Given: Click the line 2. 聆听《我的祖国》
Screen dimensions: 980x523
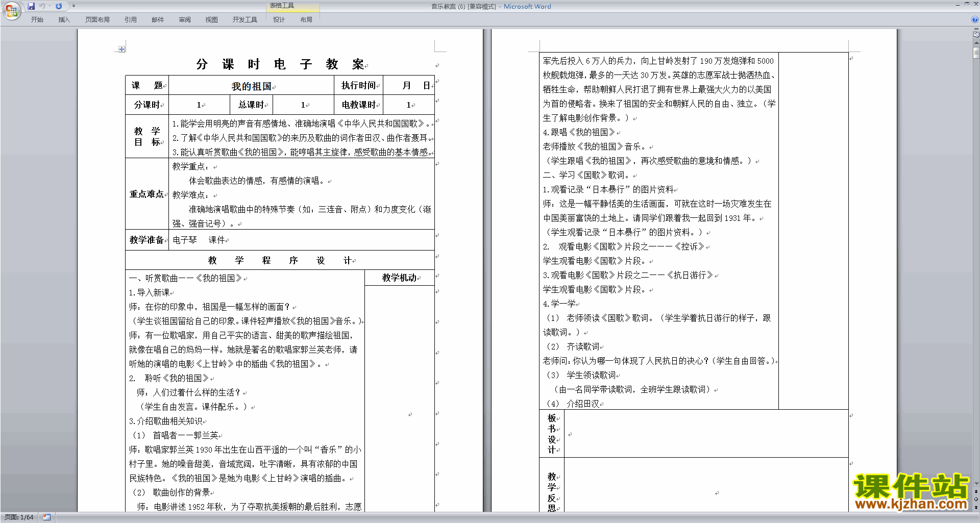Looking at the screenshot, I should (169, 378).
